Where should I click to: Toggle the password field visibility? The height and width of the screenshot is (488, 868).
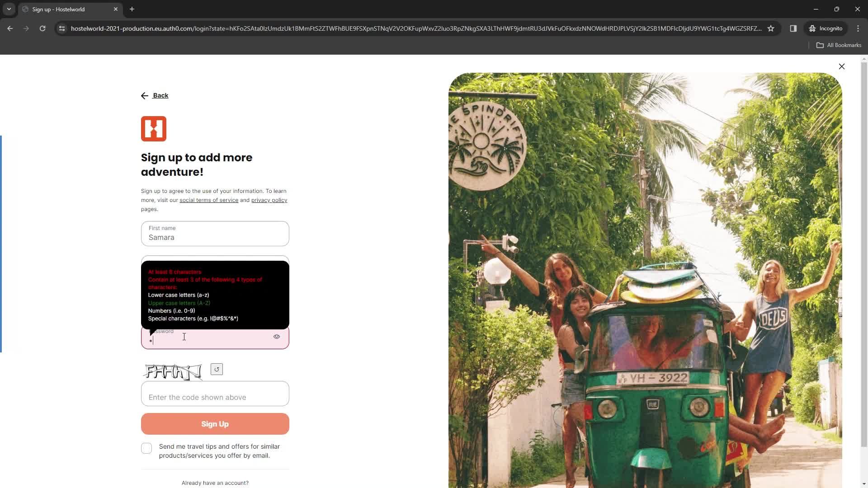tap(277, 337)
